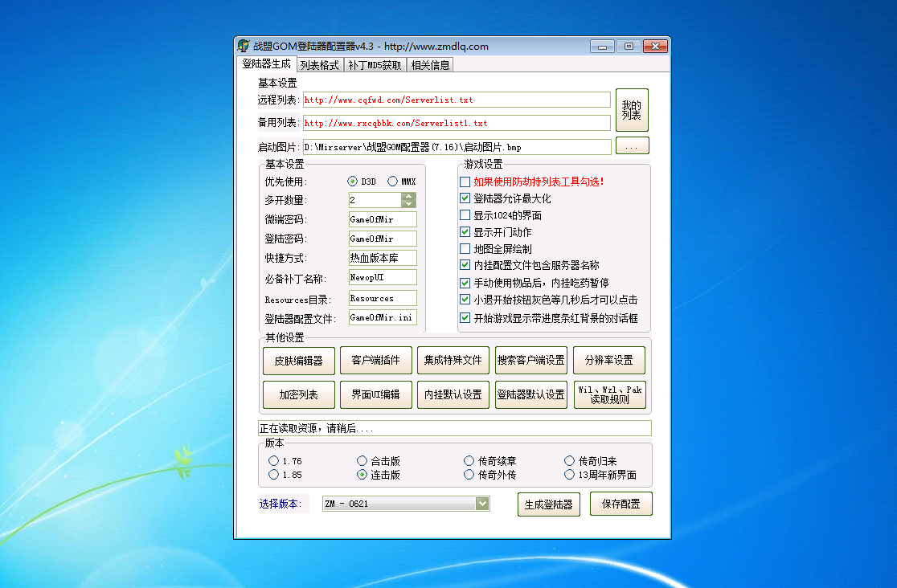Expand the 选择版本 ZM - 0621 dropdown
Image resolution: width=897 pixels, height=588 pixels.
click(x=482, y=504)
